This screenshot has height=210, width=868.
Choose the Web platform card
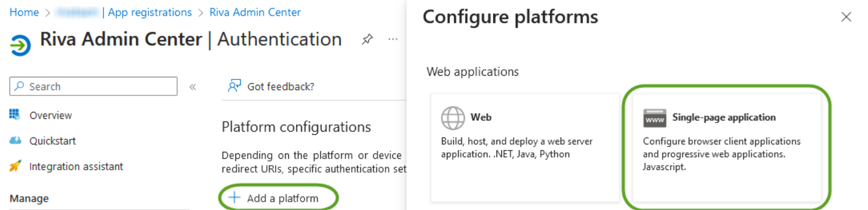(525, 148)
